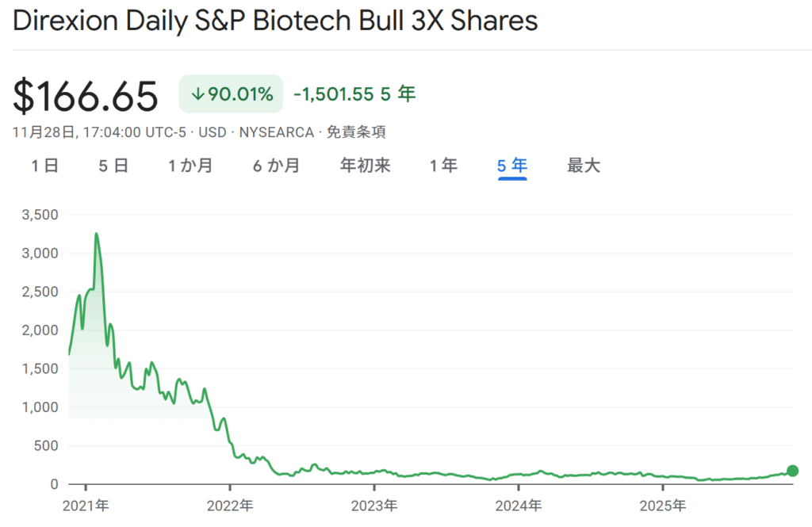Image resolution: width=812 pixels, height=527 pixels.
Task: Click the 3,500 y-axis label
Action: [40, 215]
